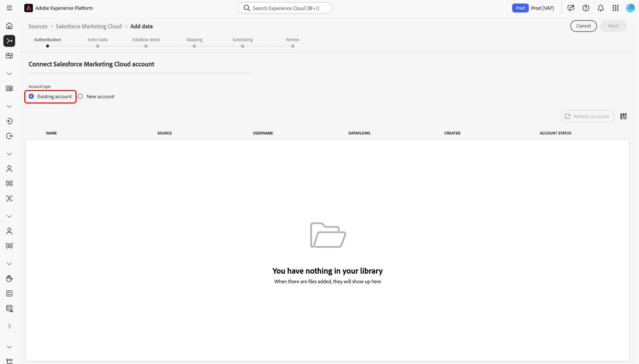Viewport: 639px width, 364px height.
Task: Open the hamburger navigation menu
Action: point(9,8)
